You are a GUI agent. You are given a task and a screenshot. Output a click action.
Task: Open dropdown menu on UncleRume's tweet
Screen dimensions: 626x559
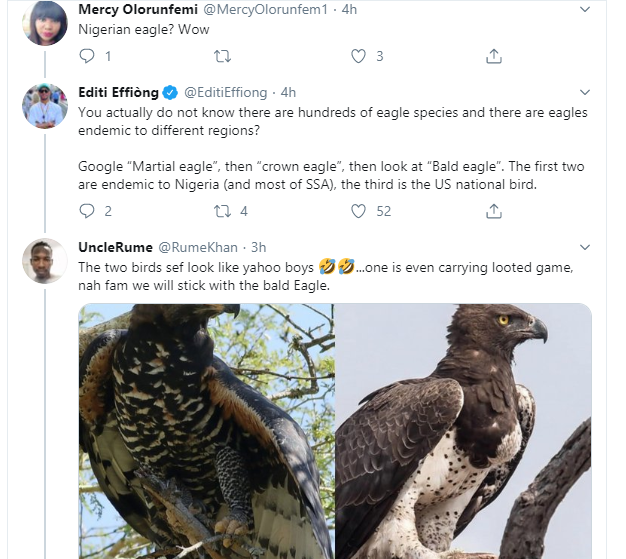(584, 247)
